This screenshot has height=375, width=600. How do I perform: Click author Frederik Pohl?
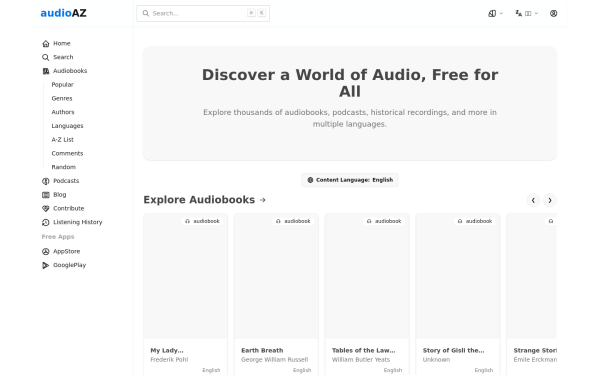[x=169, y=360]
